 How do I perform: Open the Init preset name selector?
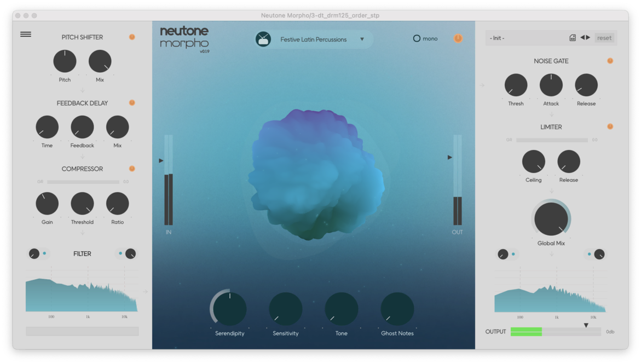[x=525, y=38]
